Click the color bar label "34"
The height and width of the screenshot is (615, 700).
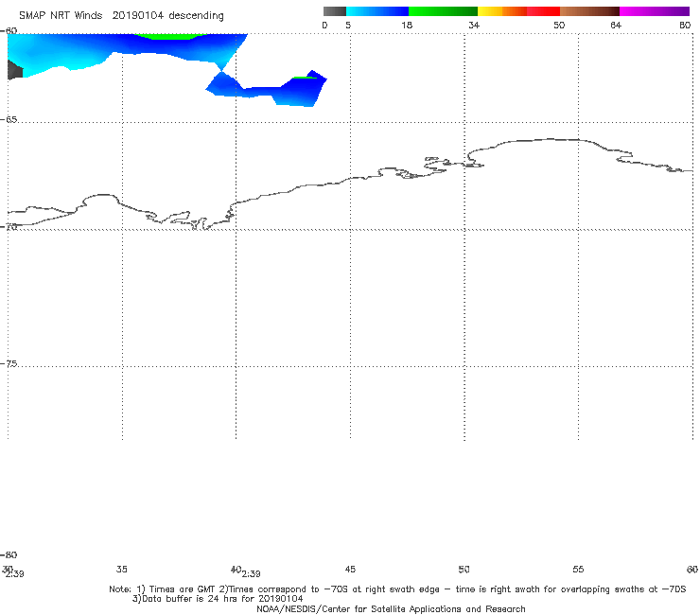(474, 25)
